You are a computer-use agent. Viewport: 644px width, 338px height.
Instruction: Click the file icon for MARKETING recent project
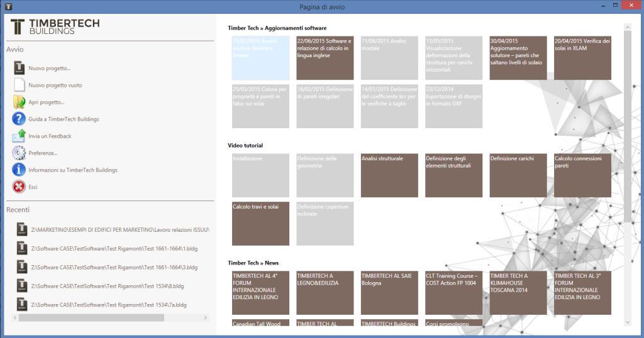[x=22, y=229]
